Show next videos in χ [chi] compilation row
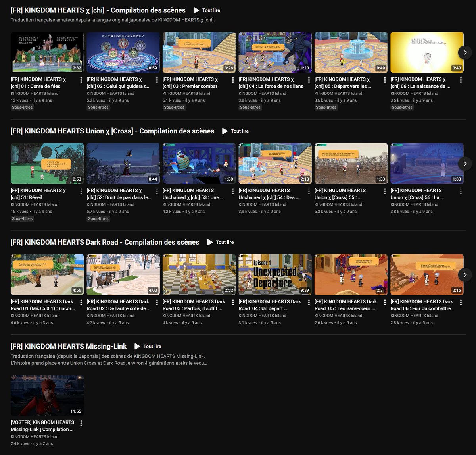The image size is (476, 455). pyautogui.click(x=465, y=52)
